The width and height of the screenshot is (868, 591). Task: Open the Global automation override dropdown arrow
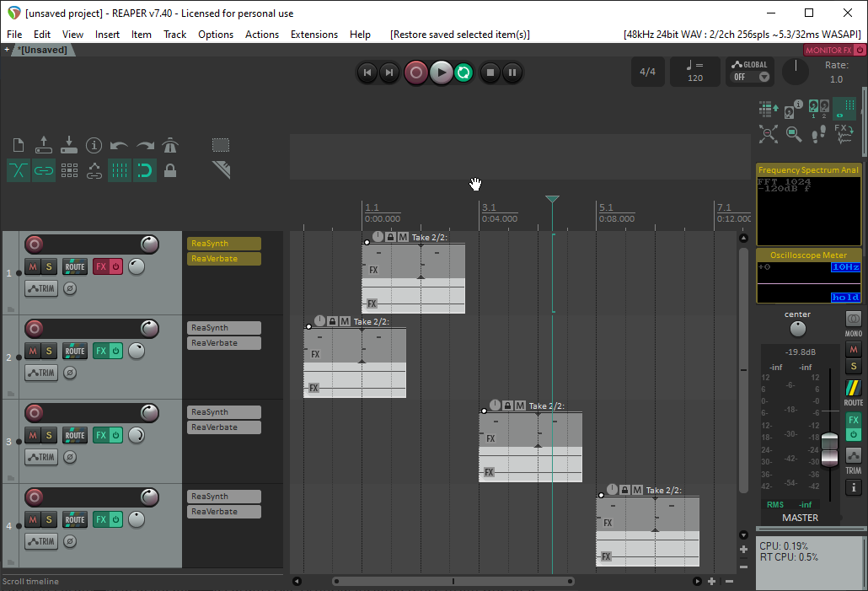(764, 77)
